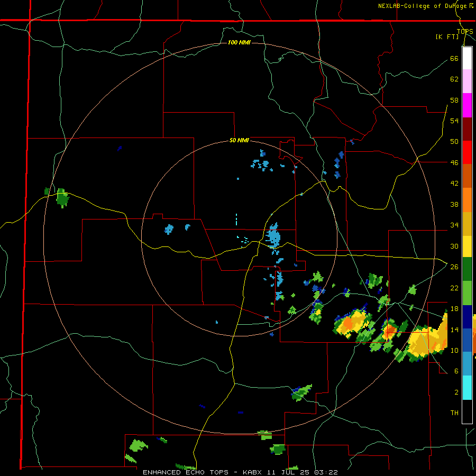Image resolution: width=476 pixels, height=476 pixels.
Task: Click the "14" legend value
Action: coord(454,329)
